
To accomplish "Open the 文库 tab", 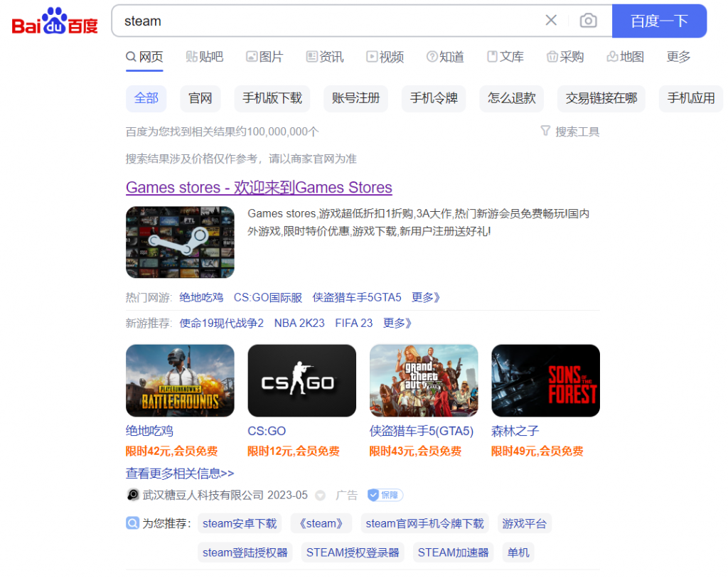I will click(x=505, y=57).
